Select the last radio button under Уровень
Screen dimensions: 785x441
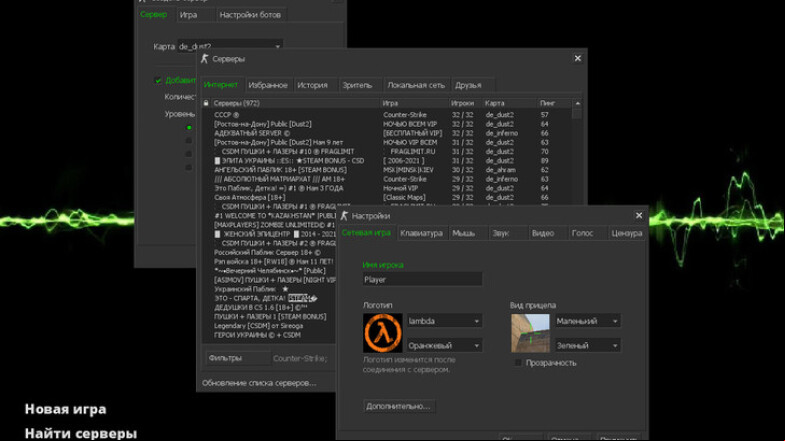point(189,167)
